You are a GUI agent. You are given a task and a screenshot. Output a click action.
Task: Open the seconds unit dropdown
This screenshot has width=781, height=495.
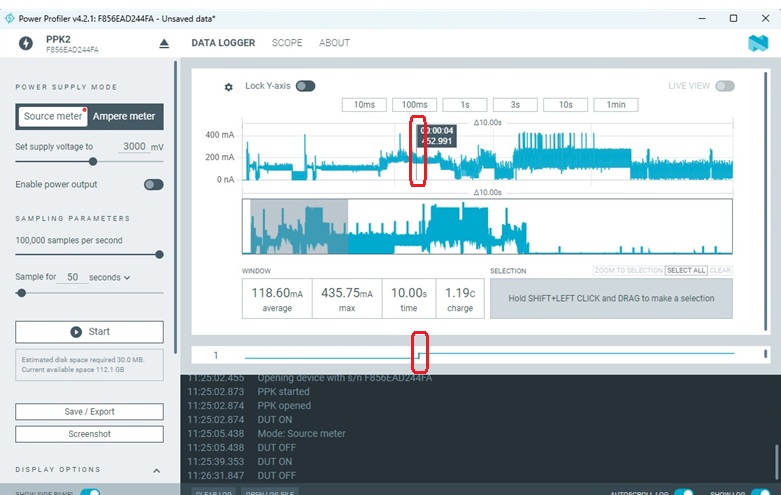tap(110, 277)
